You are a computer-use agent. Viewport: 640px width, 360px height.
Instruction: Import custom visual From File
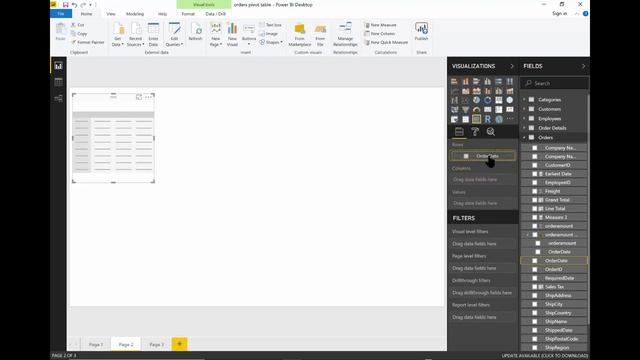click(320, 35)
